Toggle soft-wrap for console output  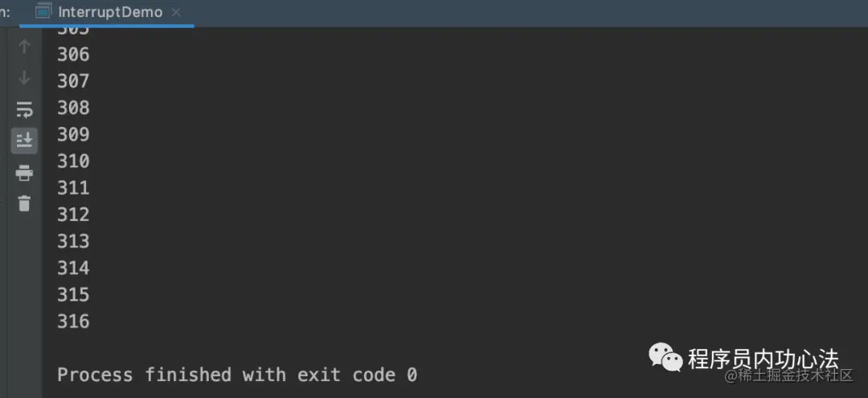[x=24, y=109]
